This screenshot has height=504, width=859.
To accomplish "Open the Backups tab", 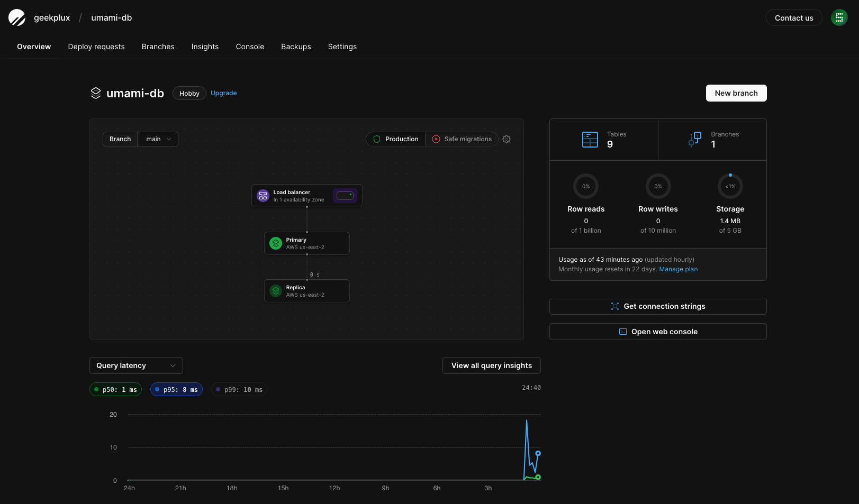I will [x=296, y=47].
